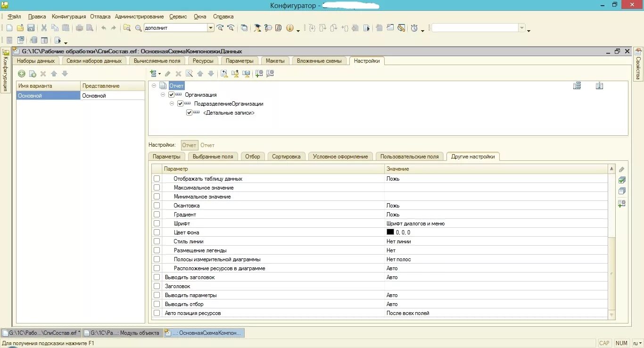Collapse the Организация tree node
The height and width of the screenshot is (348, 644).
click(163, 95)
